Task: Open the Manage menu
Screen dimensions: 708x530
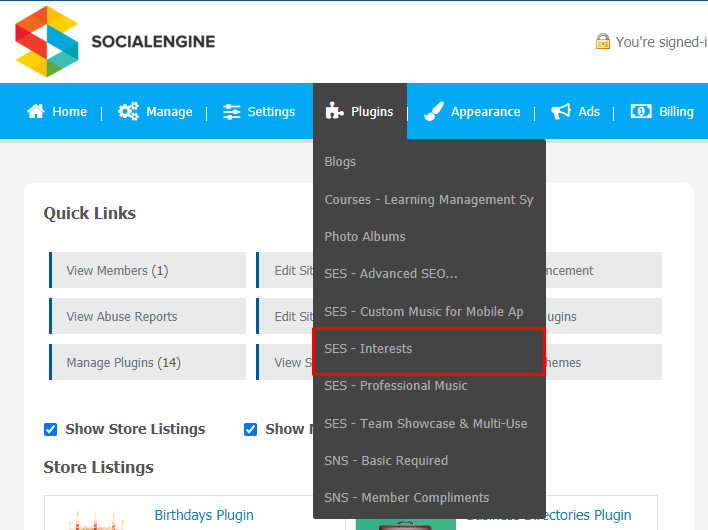Action: pos(155,112)
